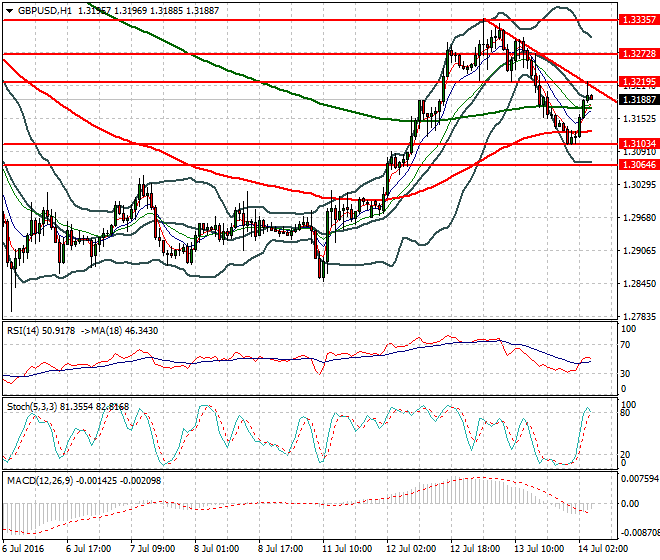Click the 1.28450 price axis value
The height and width of the screenshot is (560, 660).
point(639,283)
